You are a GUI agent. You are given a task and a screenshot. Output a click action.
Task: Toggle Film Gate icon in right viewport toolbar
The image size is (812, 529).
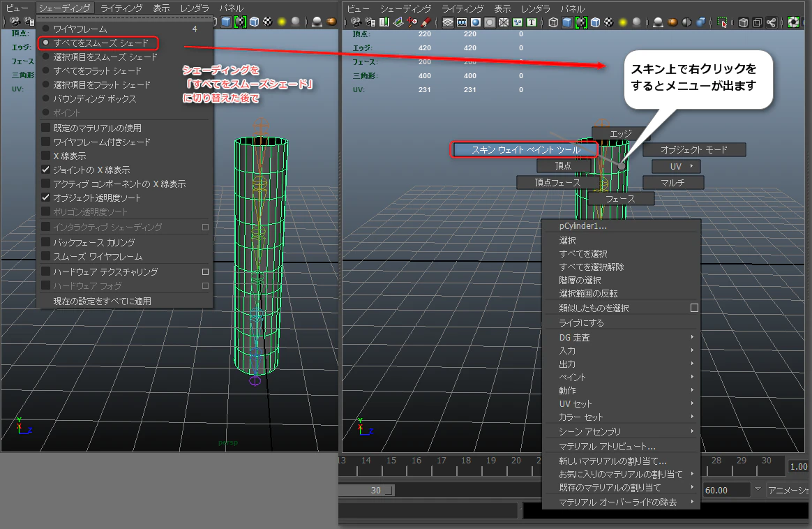462,22
